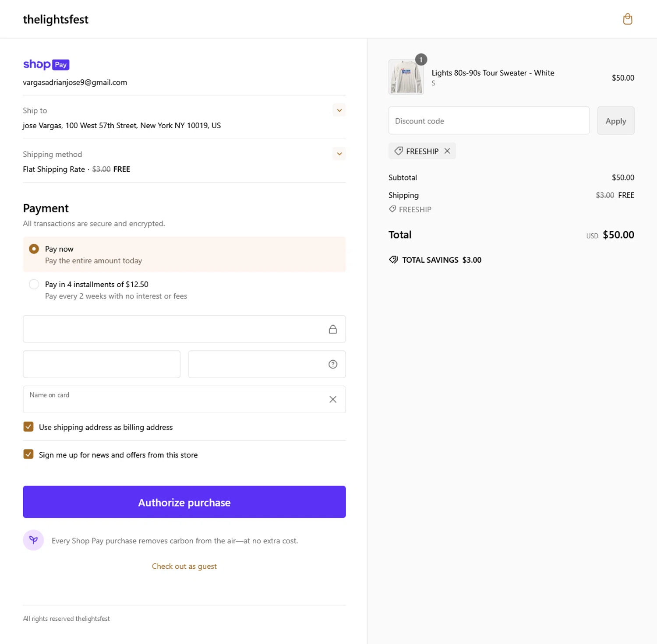Clear the Name on card field
This screenshot has width=657, height=644.
[x=333, y=399]
